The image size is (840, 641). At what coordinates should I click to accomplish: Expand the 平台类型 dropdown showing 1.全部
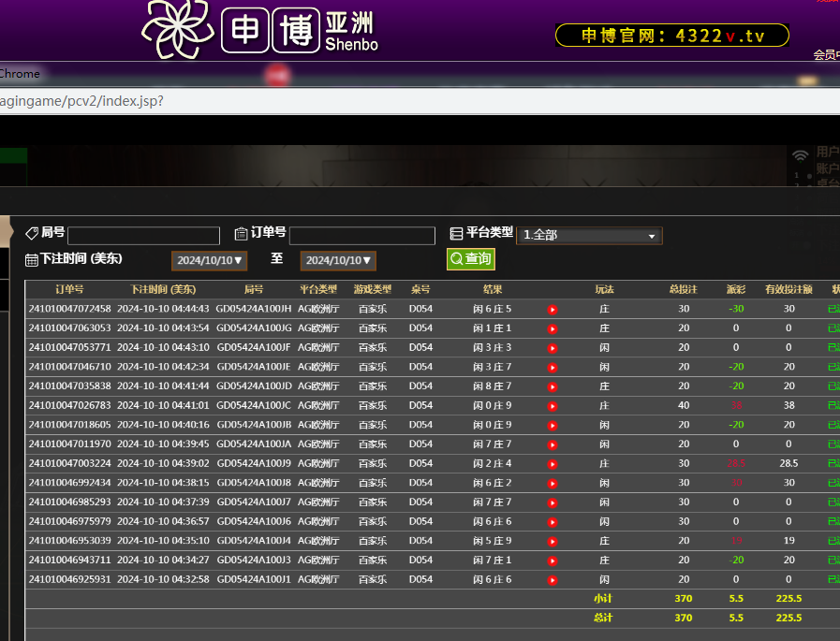point(589,236)
